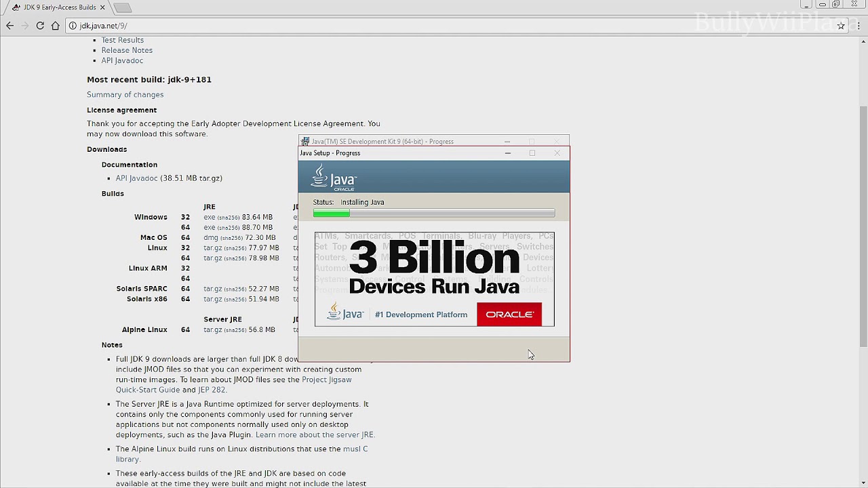
Task: Download API Javadoc documentation tar.gz
Action: (x=136, y=178)
